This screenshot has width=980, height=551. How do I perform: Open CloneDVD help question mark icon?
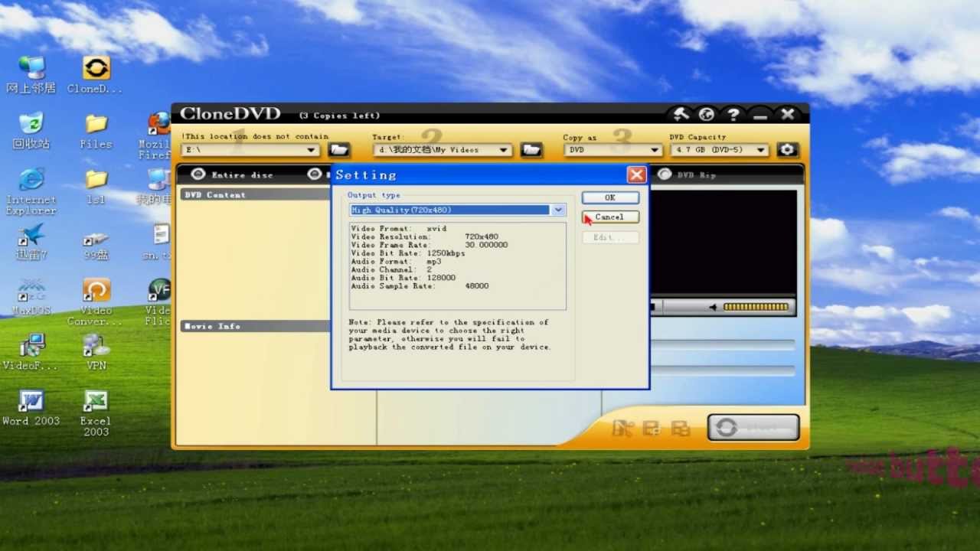tap(733, 115)
